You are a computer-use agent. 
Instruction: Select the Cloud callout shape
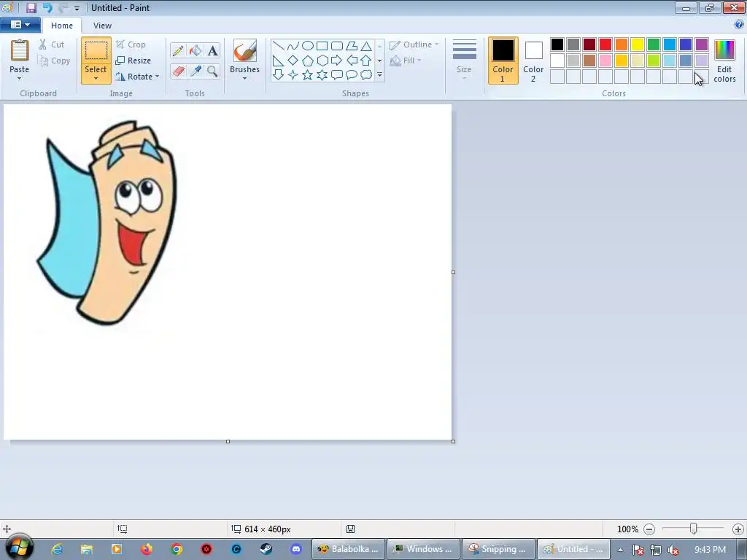pyautogui.click(x=366, y=75)
